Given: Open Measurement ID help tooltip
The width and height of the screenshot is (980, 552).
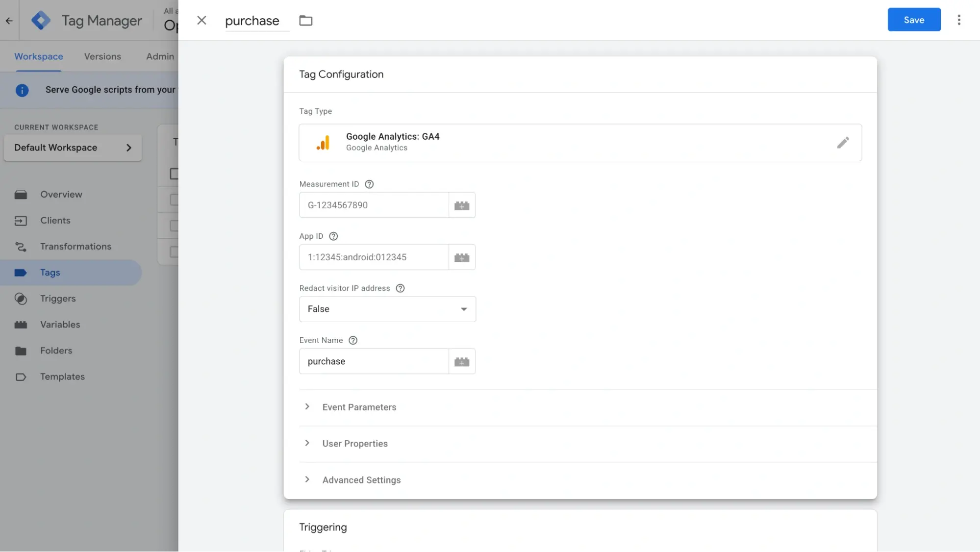Looking at the screenshot, I should [x=369, y=184].
